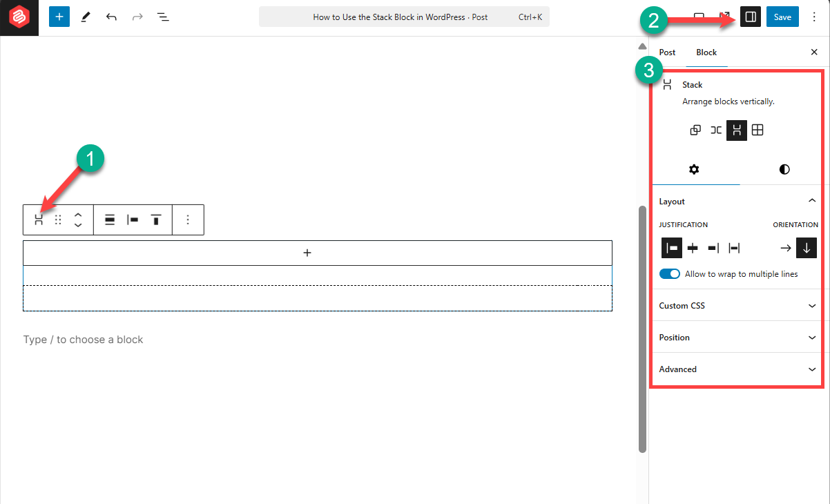This screenshot has width=830, height=504.
Task: Click the Redo arrow icon
Action: click(x=137, y=17)
